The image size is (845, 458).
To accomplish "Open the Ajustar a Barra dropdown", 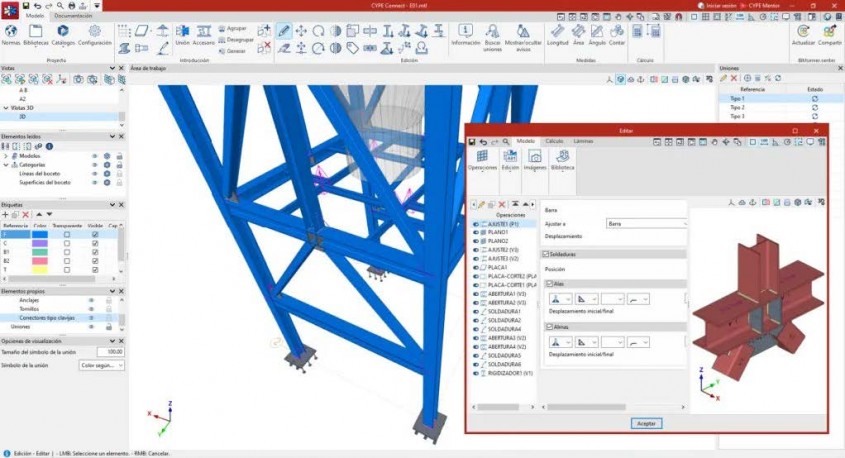I will tap(647, 223).
